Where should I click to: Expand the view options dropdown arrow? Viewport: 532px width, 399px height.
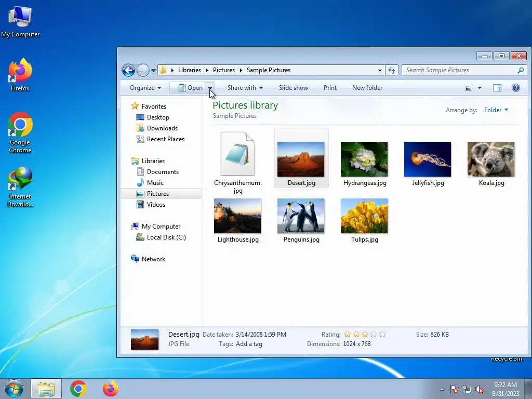click(x=480, y=88)
